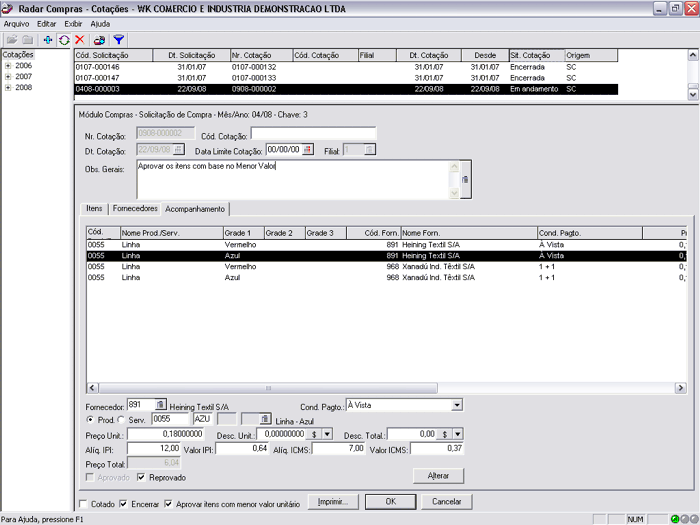
Task: Click the item grid's horizontal scrollbar
Action: (267, 388)
